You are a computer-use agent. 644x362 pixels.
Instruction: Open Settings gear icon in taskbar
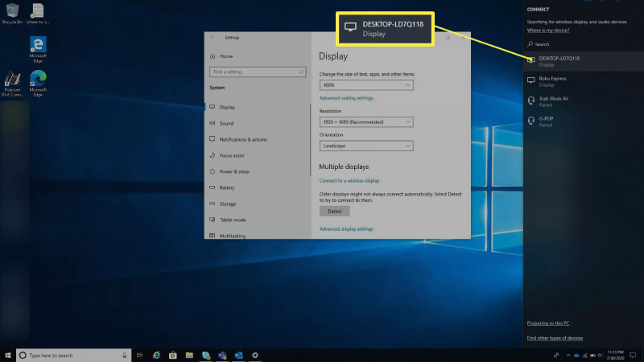pyautogui.click(x=255, y=355)
